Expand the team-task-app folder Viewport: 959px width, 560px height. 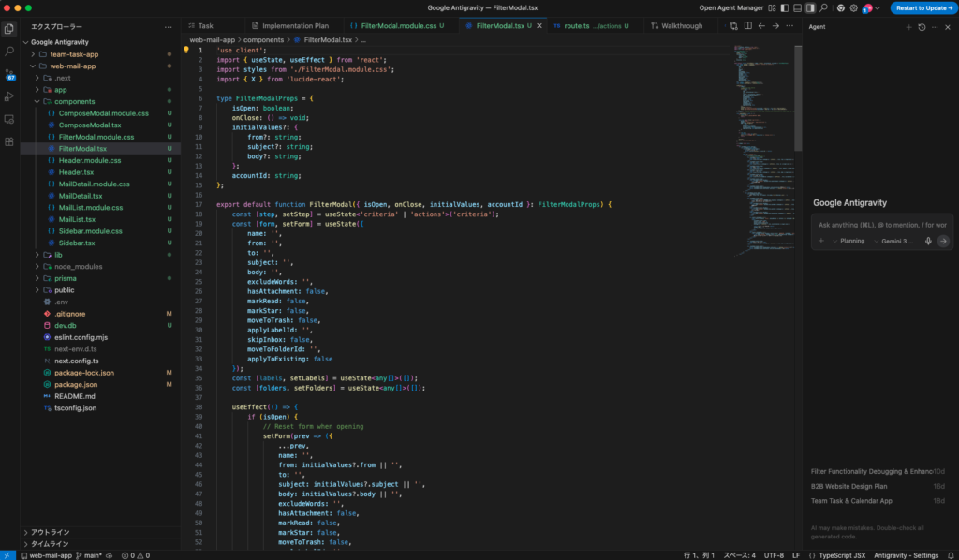point(73,54)
